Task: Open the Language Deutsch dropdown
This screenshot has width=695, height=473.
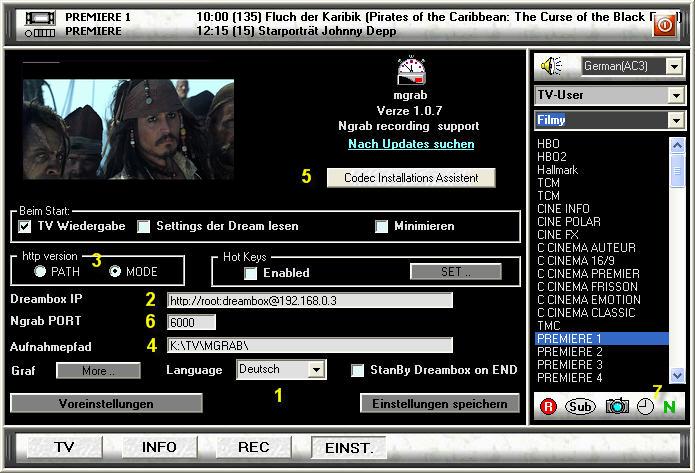Action: click(x=316, y=369)
